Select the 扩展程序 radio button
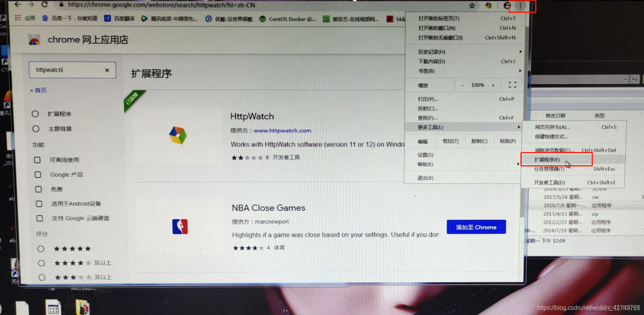Viewport: 644px width, 315px height. pos(35,114)
